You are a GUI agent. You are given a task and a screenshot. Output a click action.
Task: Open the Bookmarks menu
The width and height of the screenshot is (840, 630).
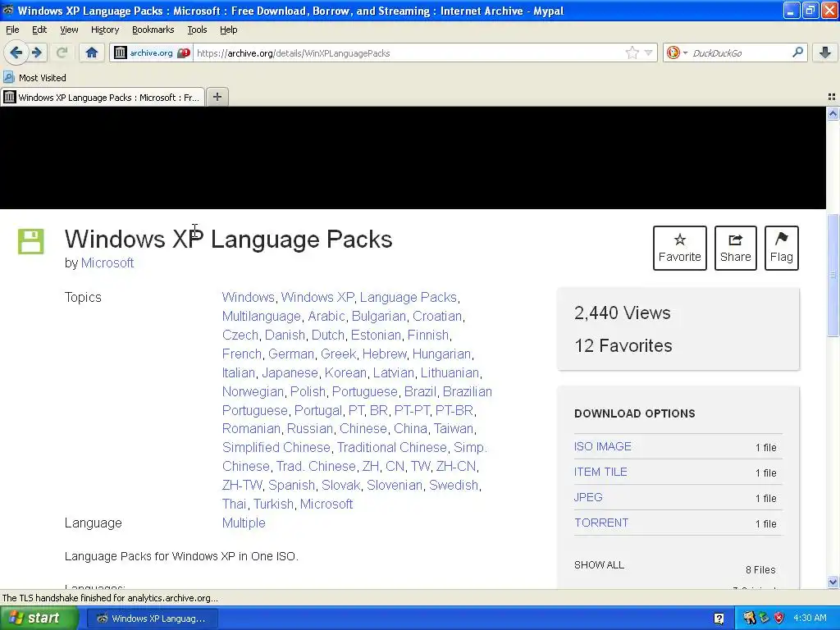pos(153,30)
